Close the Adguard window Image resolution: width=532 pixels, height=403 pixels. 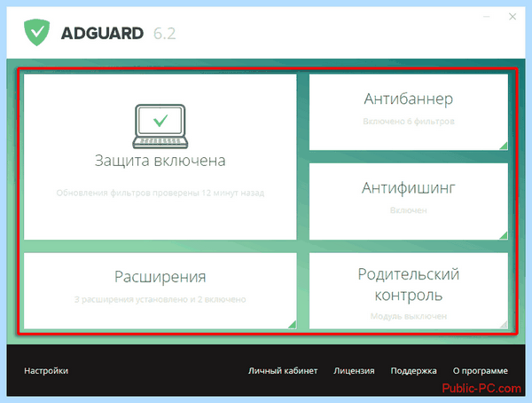(x=512, y=17)
